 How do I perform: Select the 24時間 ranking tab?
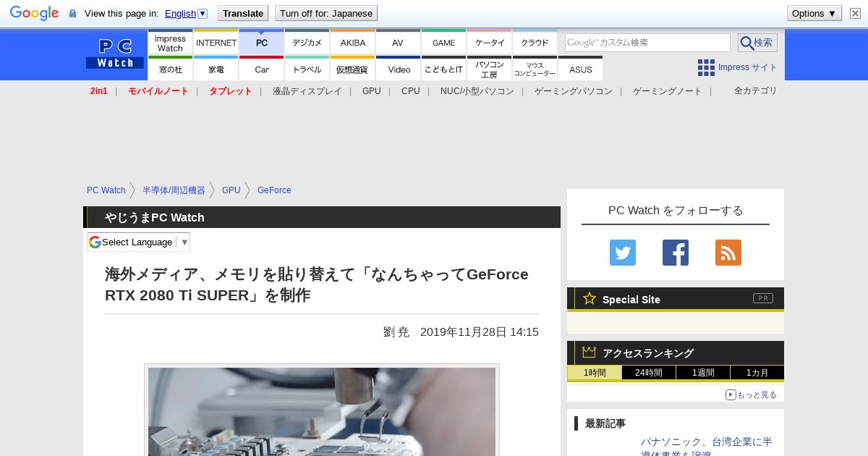(649, 373)
